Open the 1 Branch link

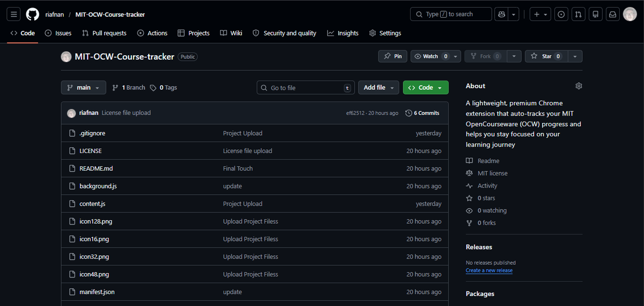(x=129, y=88)
